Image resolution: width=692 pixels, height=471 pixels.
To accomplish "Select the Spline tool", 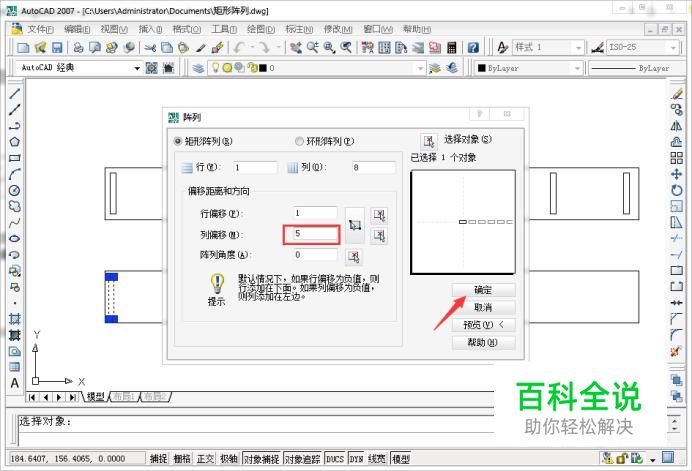I will point(15,222).
